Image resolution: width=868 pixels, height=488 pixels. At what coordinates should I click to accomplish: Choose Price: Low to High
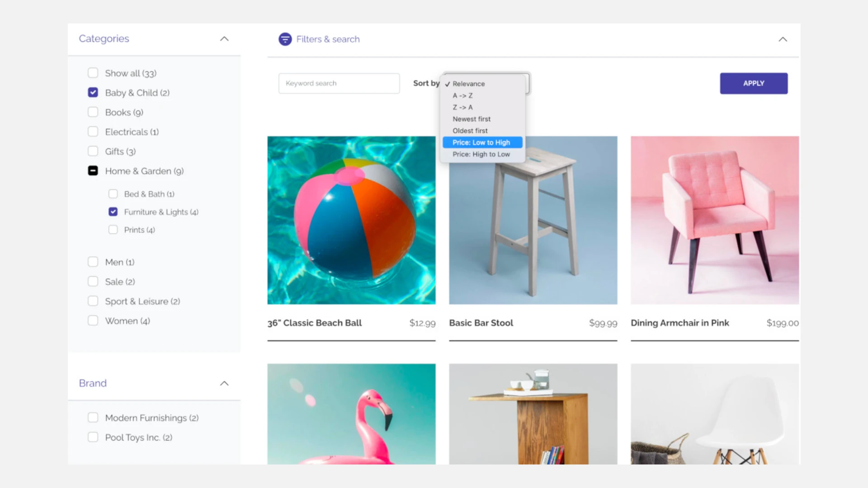(482, 142)
